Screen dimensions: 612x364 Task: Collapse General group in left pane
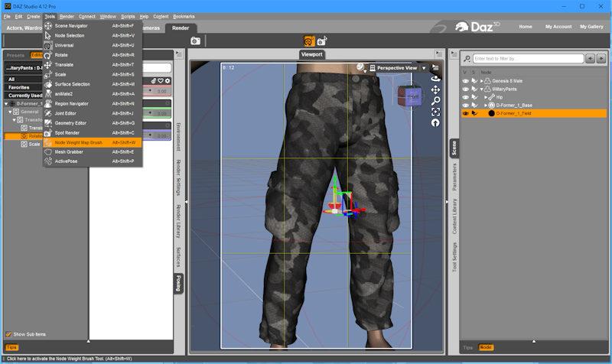[11, 112]
